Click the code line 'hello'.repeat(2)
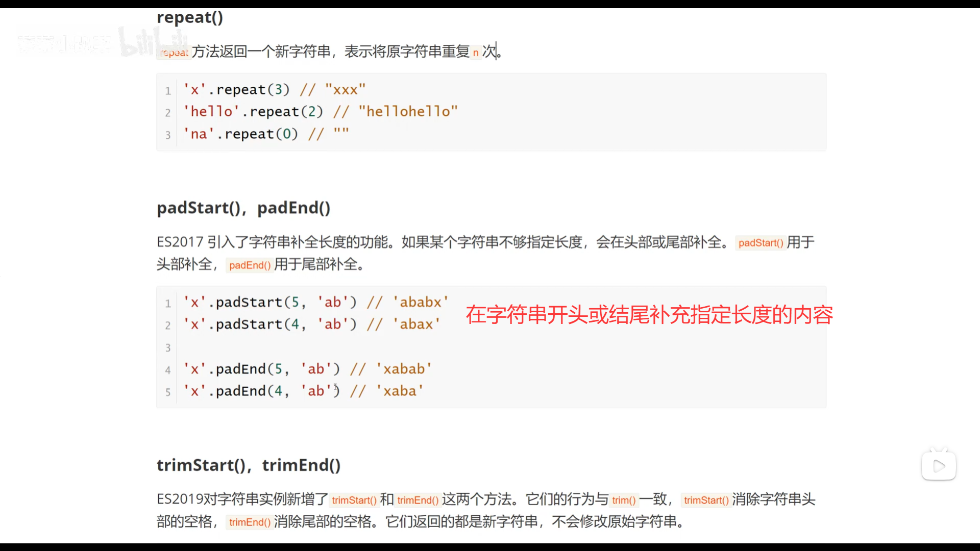980x551 pixels. [x=254, y=112]
